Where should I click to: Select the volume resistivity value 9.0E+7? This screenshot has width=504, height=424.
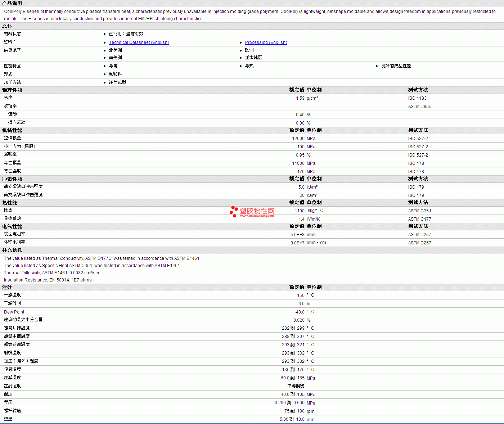(x=297, y=243)
